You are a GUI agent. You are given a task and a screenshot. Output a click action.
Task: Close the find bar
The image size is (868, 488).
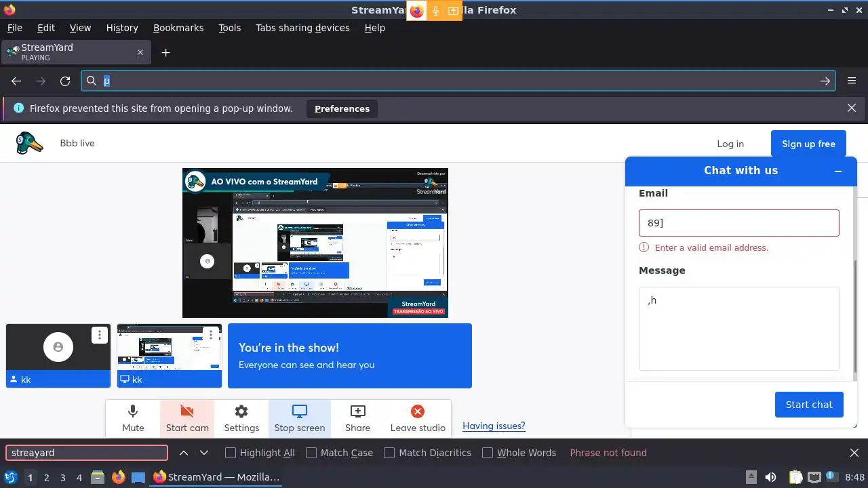point(854,453)
